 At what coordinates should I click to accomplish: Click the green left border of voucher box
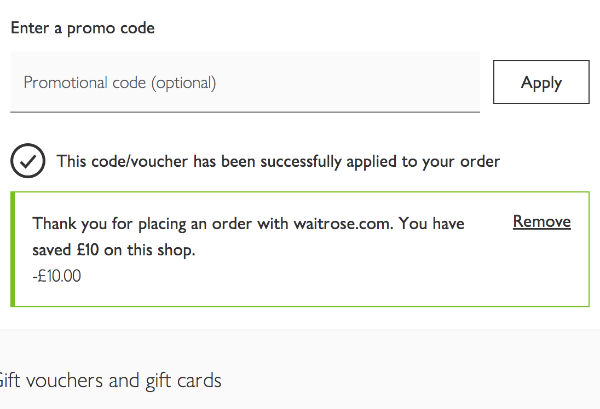coord(13,249)
